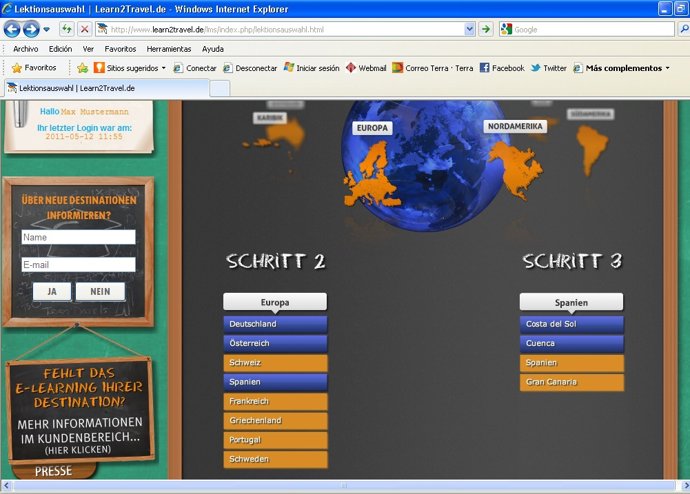This screenshot has width=690, height=494.
Task: Click the NEIN button
Action: pos(100,291)
